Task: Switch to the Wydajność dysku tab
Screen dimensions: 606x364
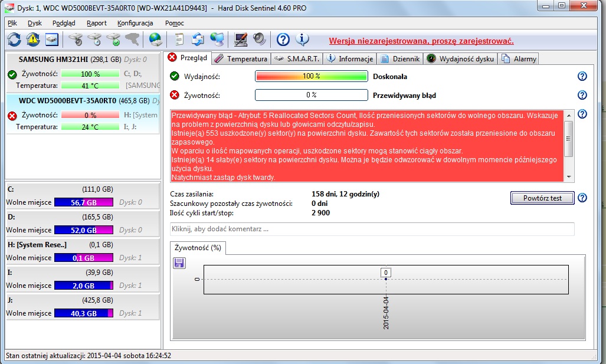Action: (460, 59)
